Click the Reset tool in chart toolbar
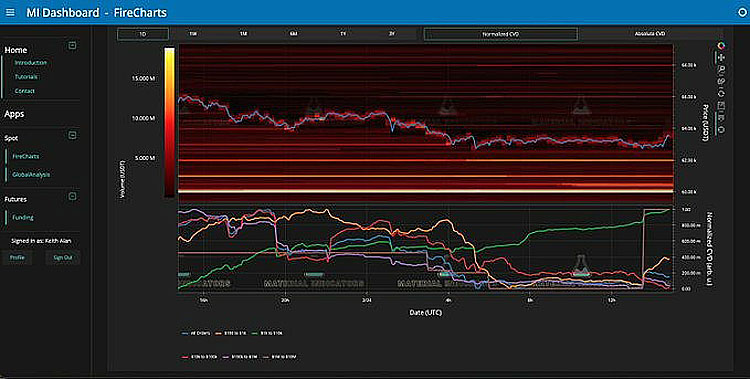This screenshot has width=750, height=379. pyautogui.click(x=721, y=94)
